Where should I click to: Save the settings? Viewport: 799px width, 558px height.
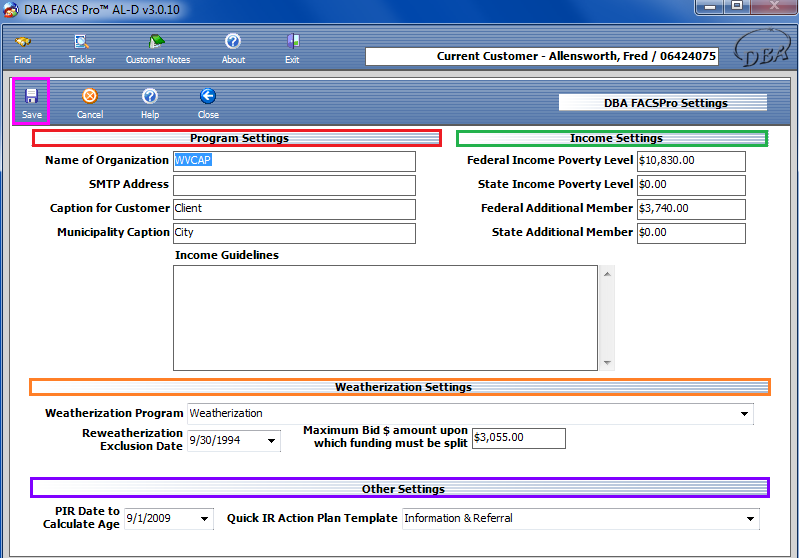click(31, 102)
